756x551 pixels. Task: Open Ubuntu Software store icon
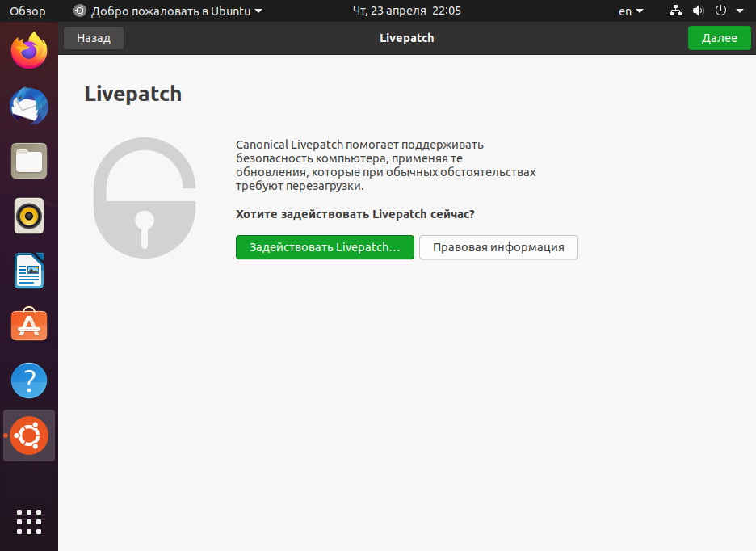[29, 324]
